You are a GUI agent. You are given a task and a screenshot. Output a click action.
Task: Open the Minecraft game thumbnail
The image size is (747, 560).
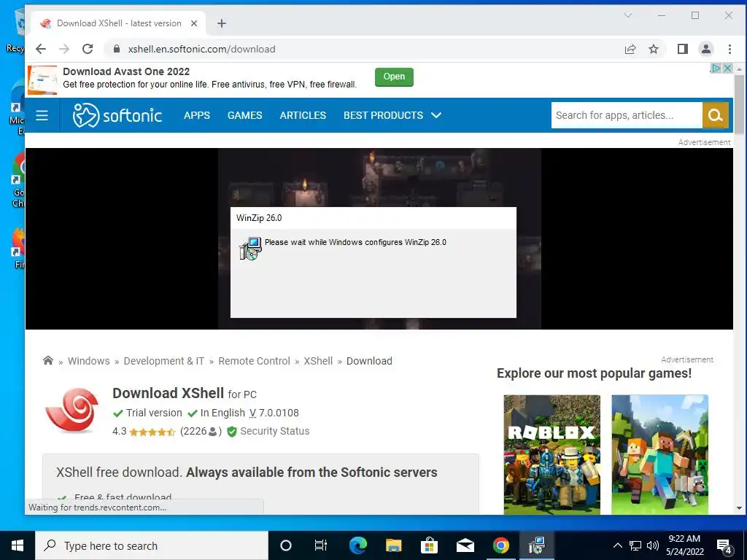(659, 454)
